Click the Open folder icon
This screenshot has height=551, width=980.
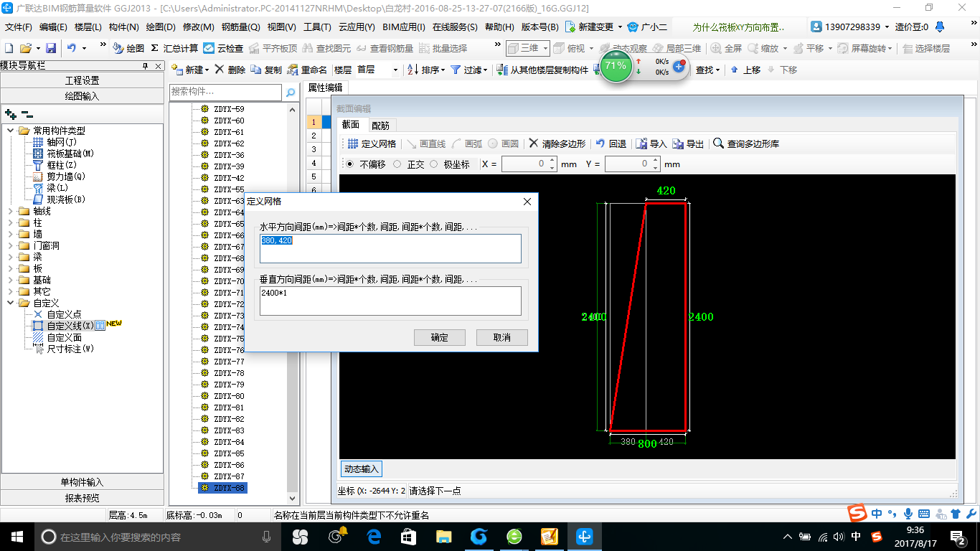pyautogui.click(x=26, y=48)
